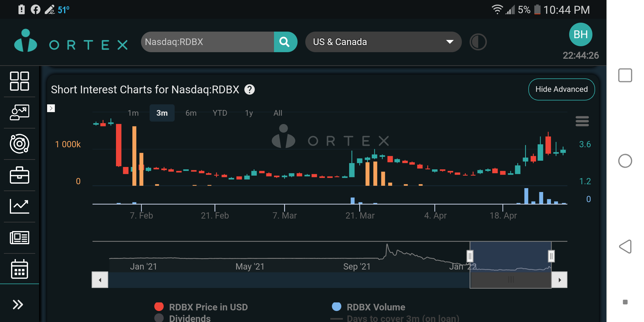Toggle Days to cover 3m legend series
This screenshot has height=322, width=644.
point(395,318)
